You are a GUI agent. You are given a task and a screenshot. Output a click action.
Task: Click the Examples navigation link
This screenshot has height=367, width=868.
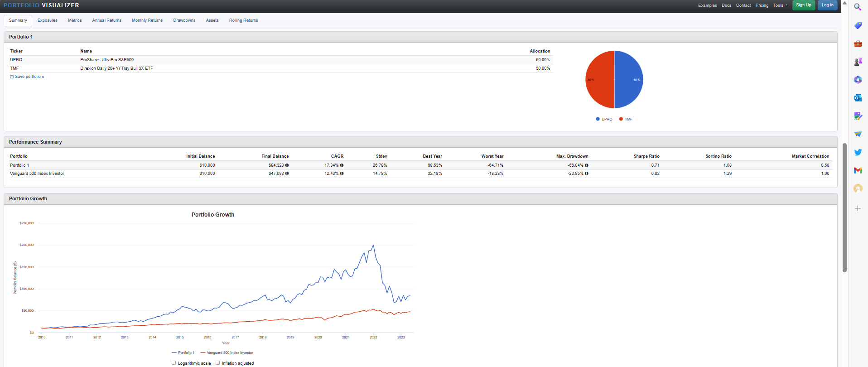coord(707,5)
